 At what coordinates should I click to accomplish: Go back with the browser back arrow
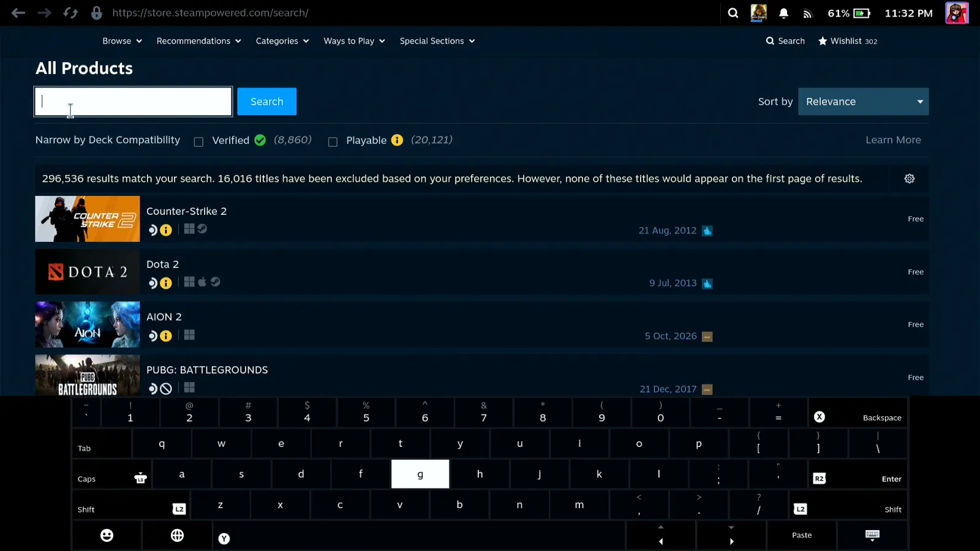point(18,13)
